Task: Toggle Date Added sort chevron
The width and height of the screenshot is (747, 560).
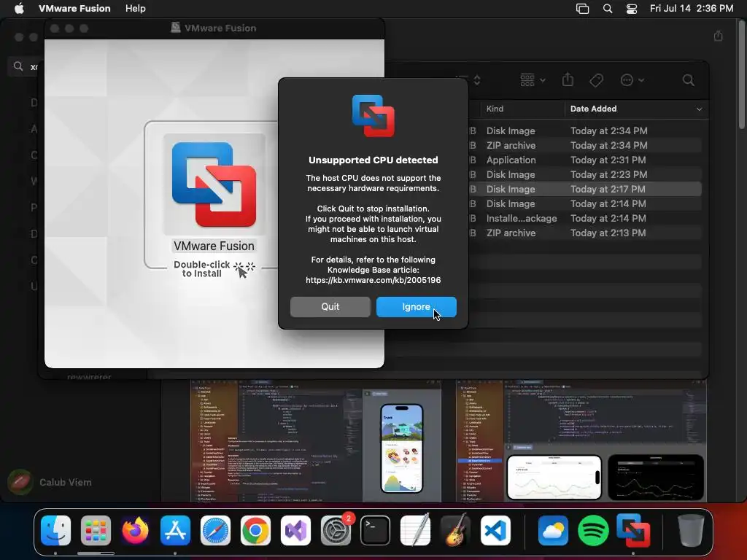Action: (699, 109)
